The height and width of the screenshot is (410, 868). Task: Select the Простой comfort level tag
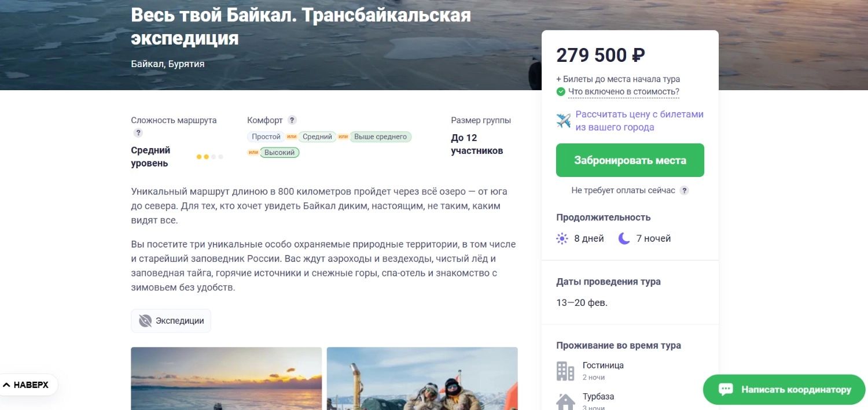point(266,137)
